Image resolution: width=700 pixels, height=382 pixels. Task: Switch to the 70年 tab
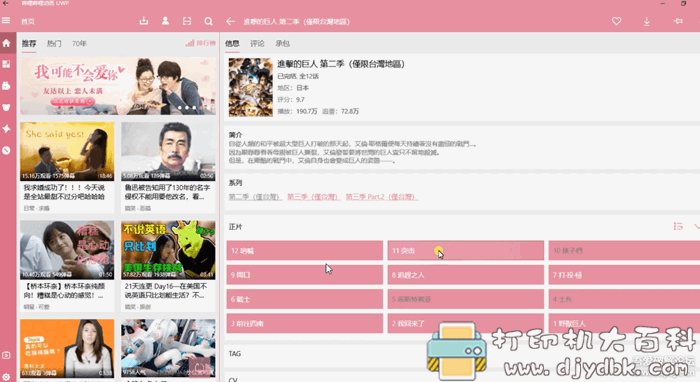click(x=79, y=43)
